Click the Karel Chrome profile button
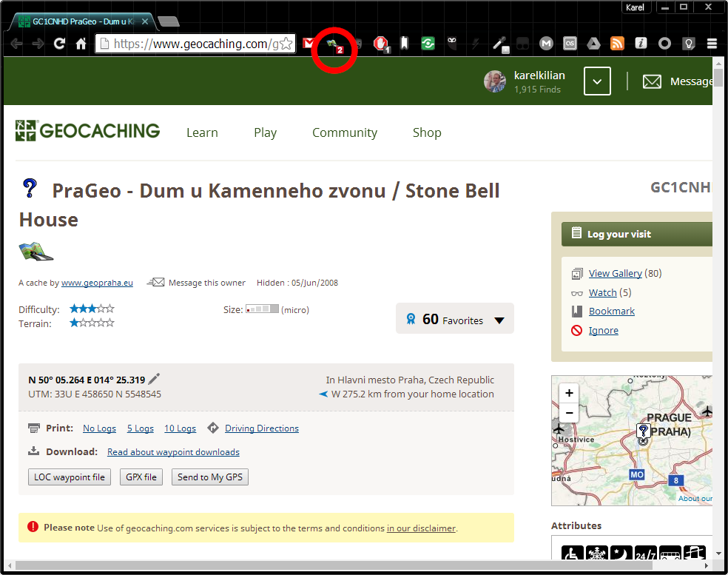Screen dimensions: 728x575 coord(635,7)
